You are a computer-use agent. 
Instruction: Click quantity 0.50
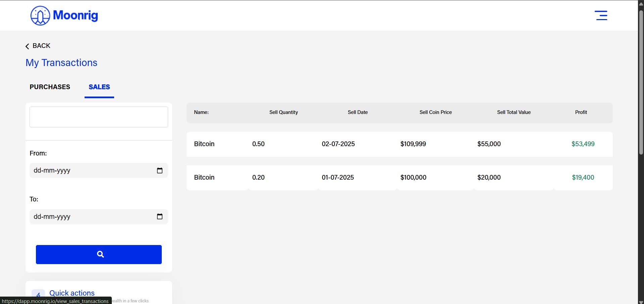click(x=258, y=144)
